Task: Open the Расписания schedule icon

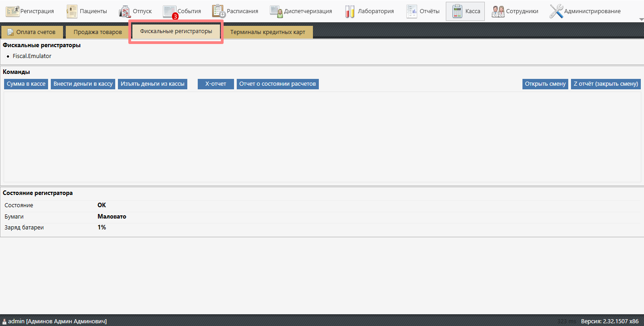Action: click(219, 11)
